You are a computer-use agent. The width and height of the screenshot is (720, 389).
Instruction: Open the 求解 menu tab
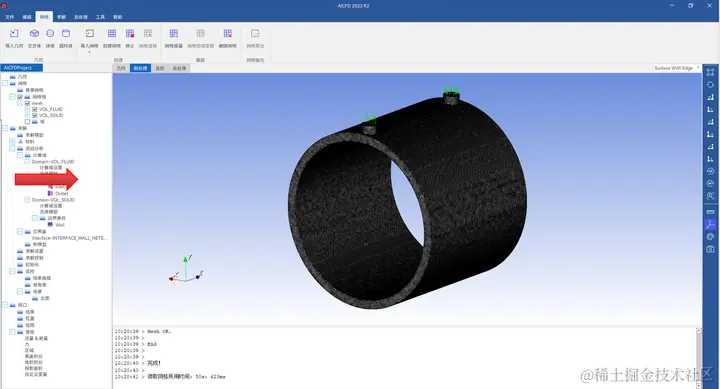point(62,17)
